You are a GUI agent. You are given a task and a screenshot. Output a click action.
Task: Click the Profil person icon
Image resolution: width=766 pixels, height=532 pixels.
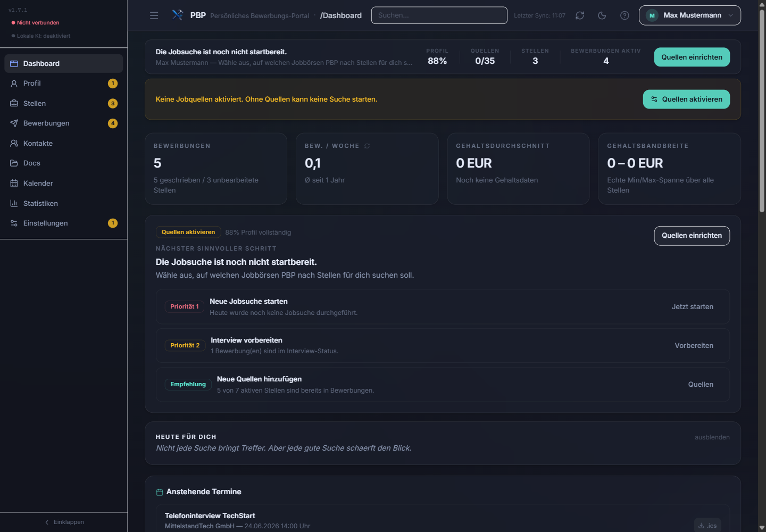[x=14, y=84]
